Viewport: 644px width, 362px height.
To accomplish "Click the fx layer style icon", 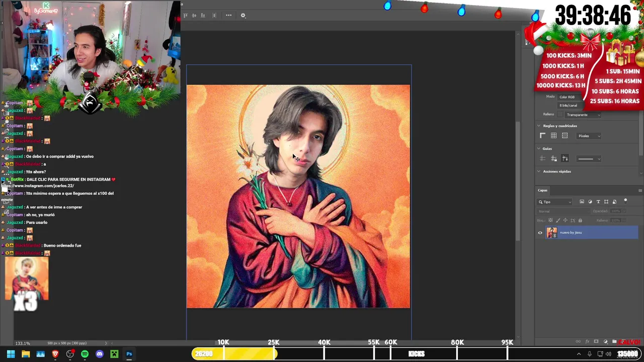I will pos(587,341).
